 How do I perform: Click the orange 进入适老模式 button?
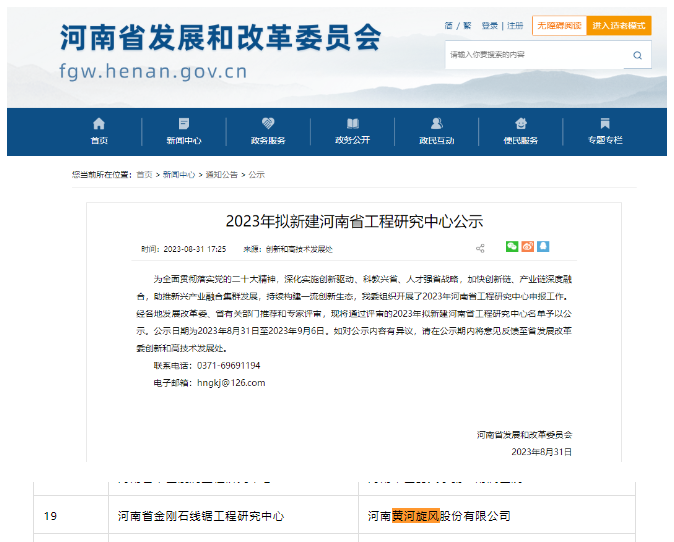(619, 26)
